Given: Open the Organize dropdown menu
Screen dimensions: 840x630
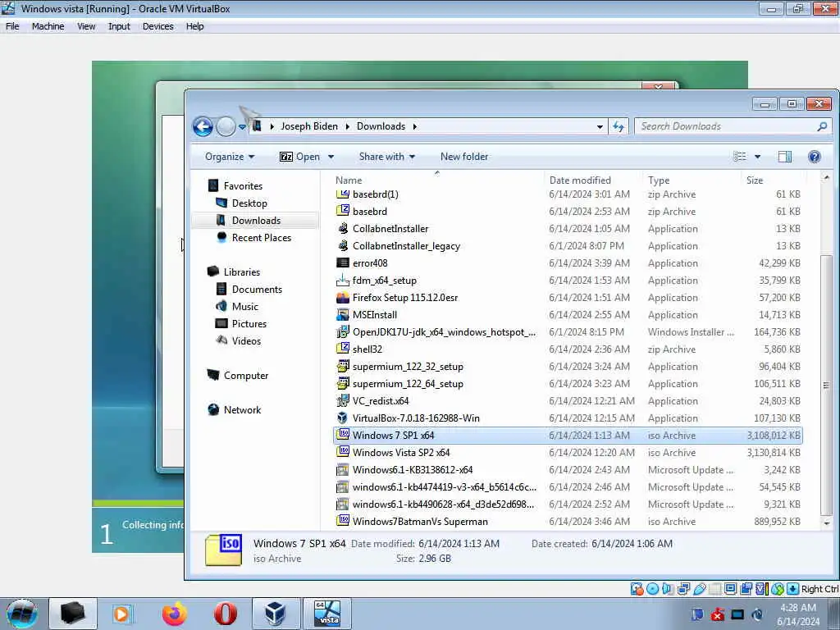Looking at the screenshot, I should pos(230,157).
